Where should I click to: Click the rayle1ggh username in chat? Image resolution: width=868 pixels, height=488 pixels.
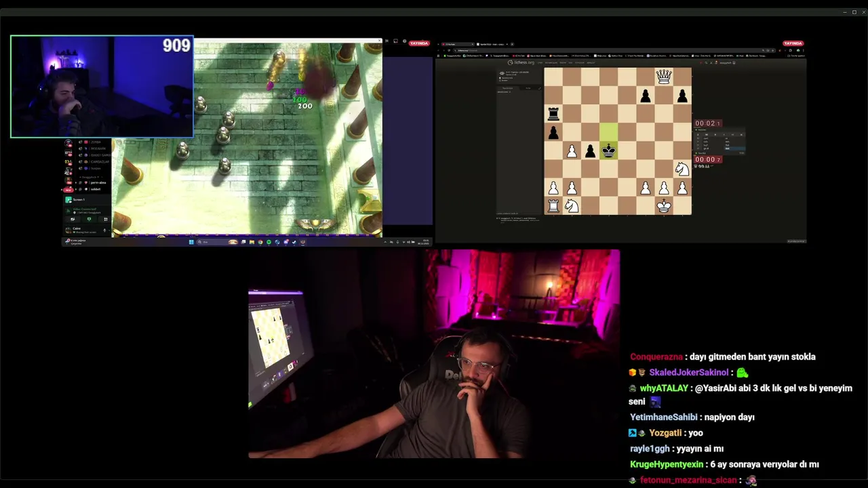650,448
